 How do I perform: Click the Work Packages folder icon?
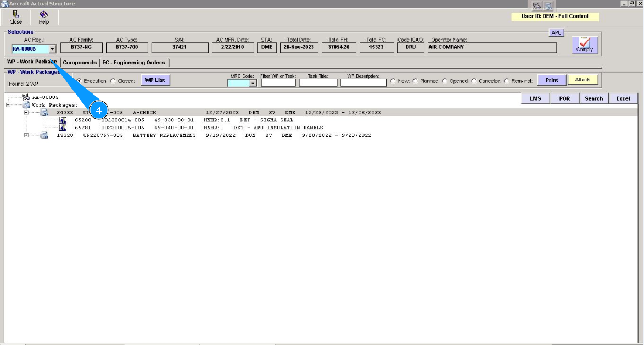point(26,105)
